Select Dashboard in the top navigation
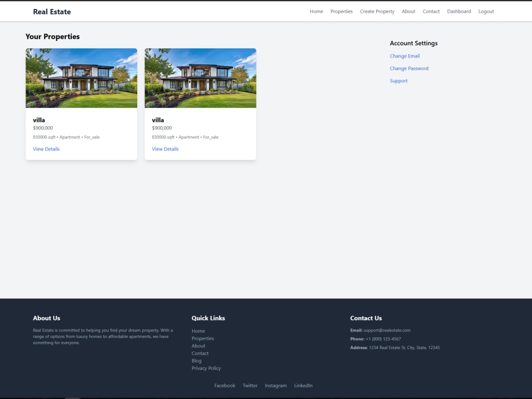532x399 pixels. tap(459, 11)
